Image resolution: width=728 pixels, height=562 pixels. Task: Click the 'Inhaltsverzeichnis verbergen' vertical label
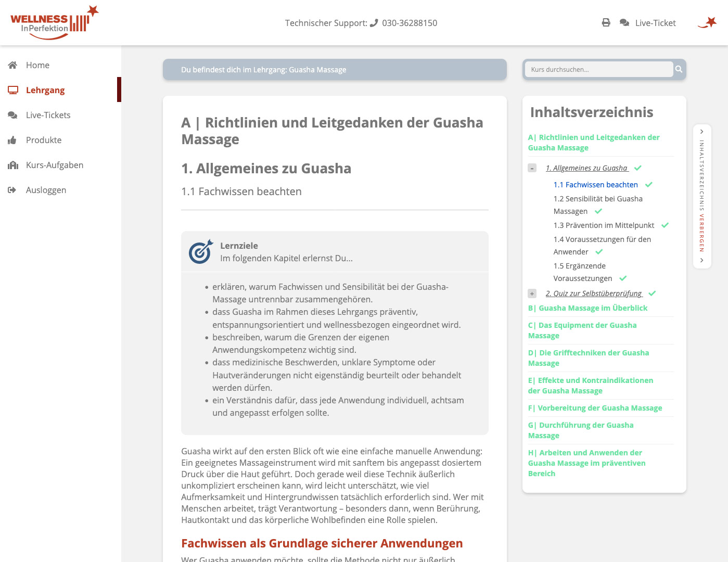coord(701,196)
